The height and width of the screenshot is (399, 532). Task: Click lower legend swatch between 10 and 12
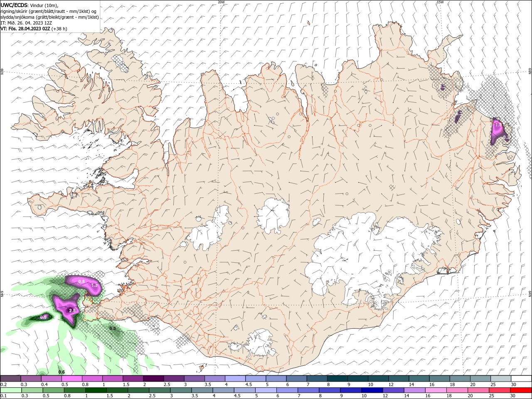point(372,390)
